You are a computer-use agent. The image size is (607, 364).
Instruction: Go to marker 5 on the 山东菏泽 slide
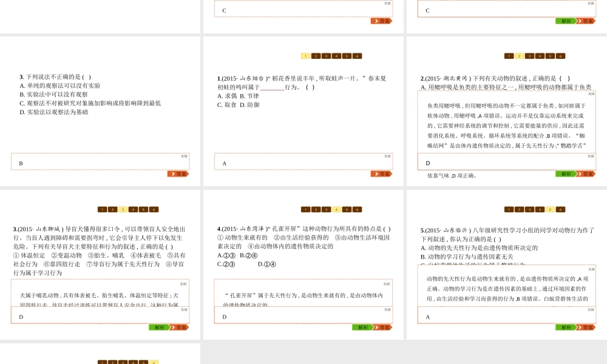click(x=347, y=210)
